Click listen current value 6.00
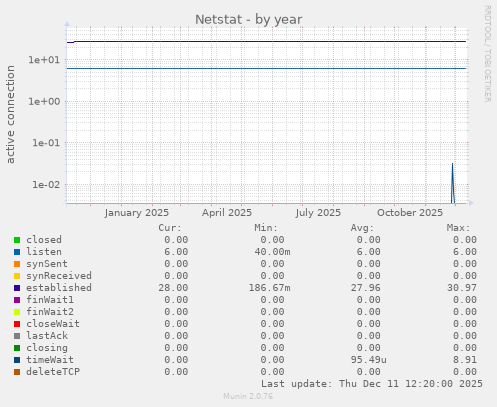Image resolution: width=497 pixels, height=407 pixels. click(x=176, y=252)
